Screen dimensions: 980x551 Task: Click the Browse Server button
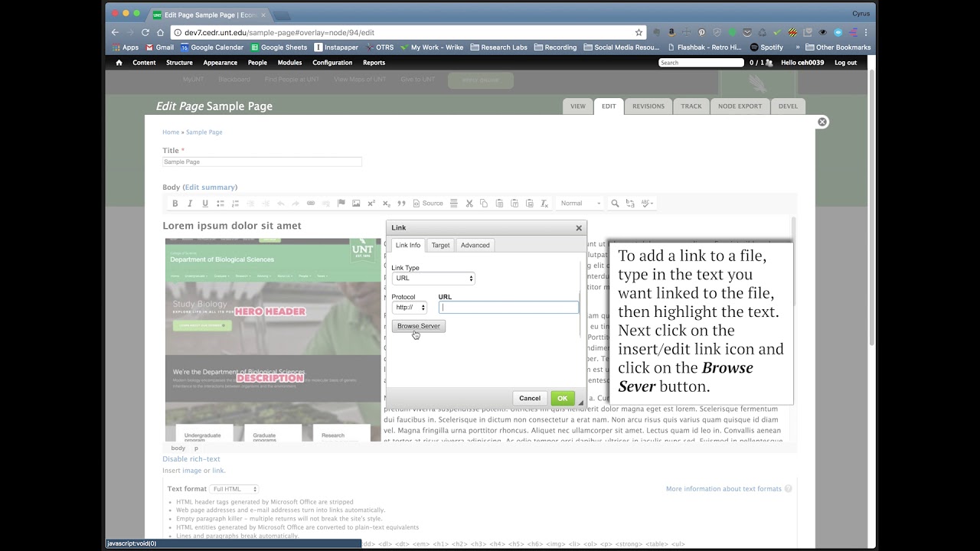click(418, 326)
